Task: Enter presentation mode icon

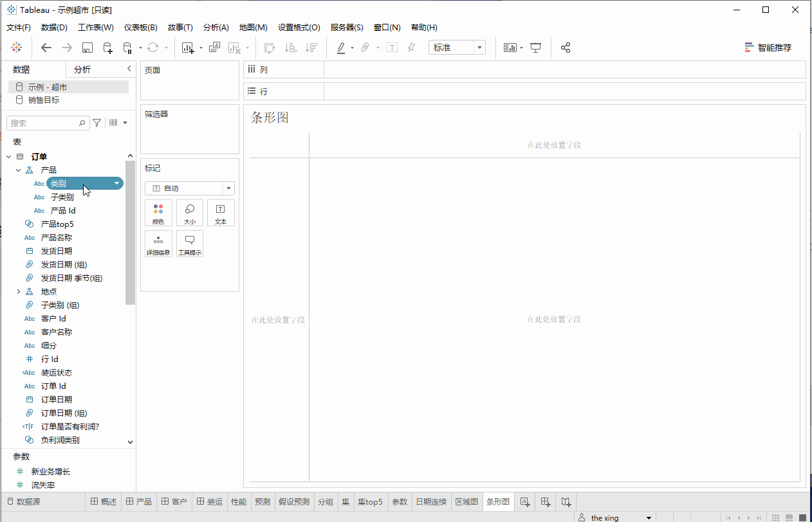Action: pos(535,48)
